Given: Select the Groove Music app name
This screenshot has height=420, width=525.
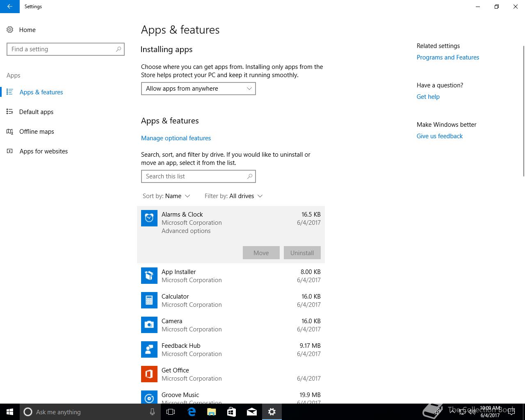Looking at the screenshot, I should click(180, 395).
